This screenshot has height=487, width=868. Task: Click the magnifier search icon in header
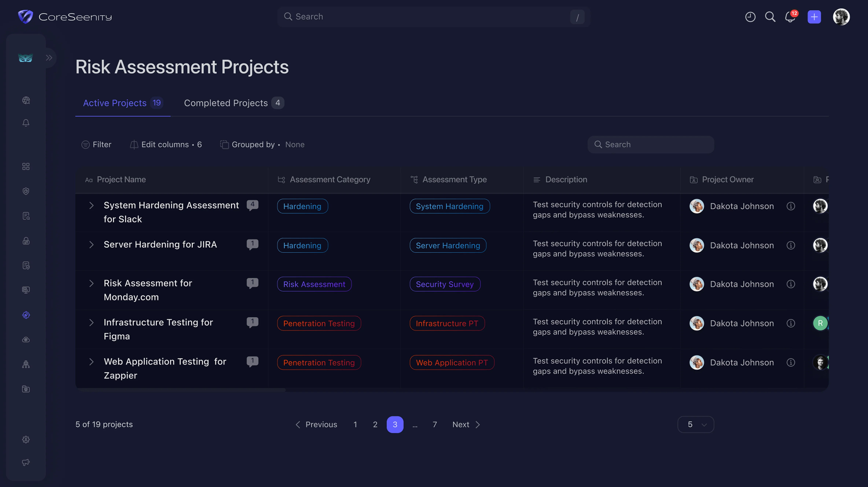tap(770, 17)
